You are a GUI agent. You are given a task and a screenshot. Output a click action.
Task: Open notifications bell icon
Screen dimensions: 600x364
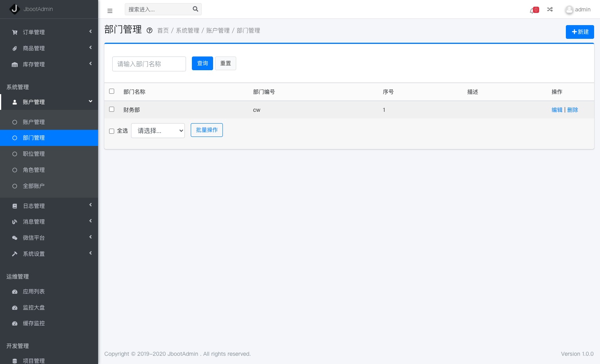click(x=532, y=11)
